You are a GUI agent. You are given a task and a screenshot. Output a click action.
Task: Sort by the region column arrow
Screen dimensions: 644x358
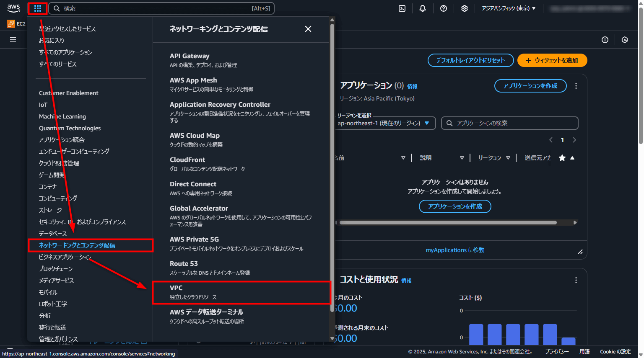pos(508,158)
